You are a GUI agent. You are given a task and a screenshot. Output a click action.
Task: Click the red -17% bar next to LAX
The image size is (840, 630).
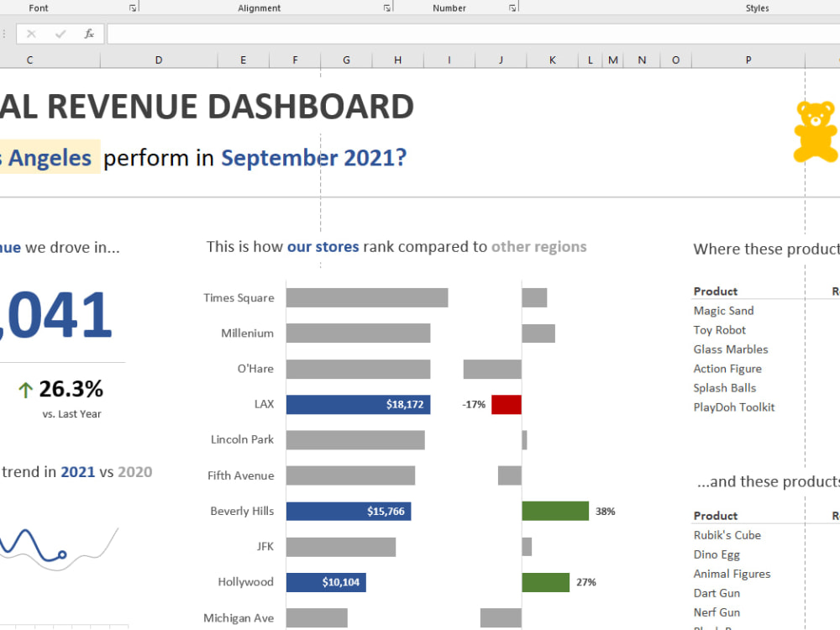(x=505, y=404)
